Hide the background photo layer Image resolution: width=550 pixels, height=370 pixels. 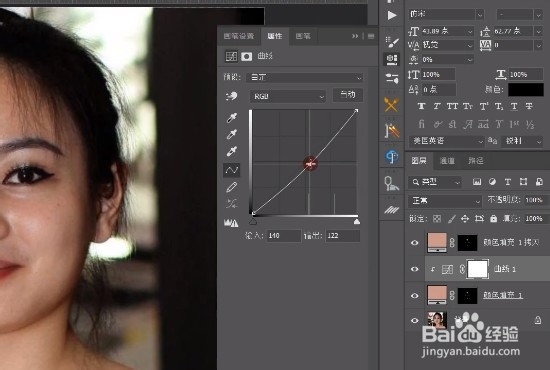coord(415,321)
